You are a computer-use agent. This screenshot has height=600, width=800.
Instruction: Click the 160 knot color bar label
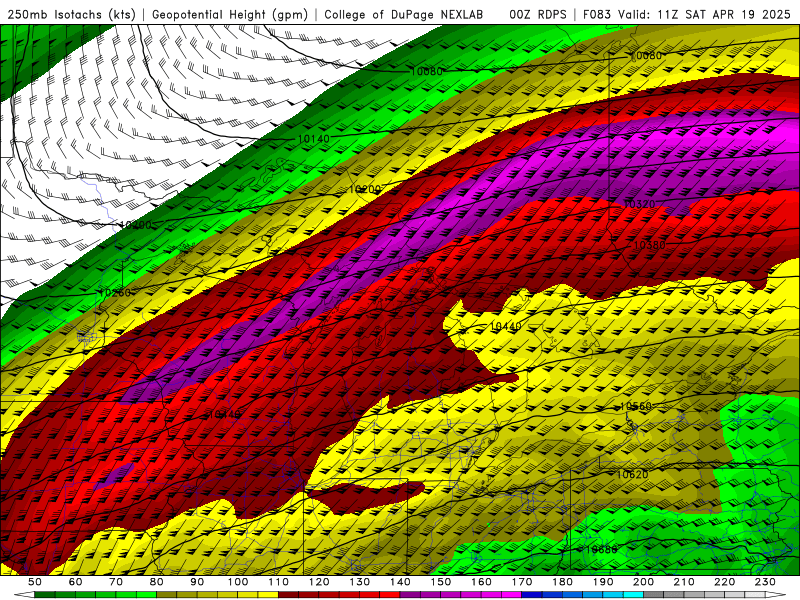pyautogui.click(x=481, y=582)
